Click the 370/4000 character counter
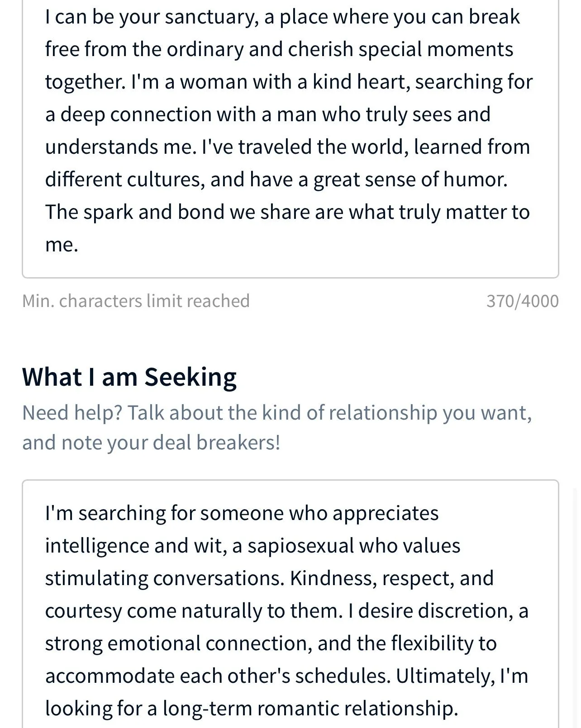Screen dimensions: 581x728 [522, 301]
